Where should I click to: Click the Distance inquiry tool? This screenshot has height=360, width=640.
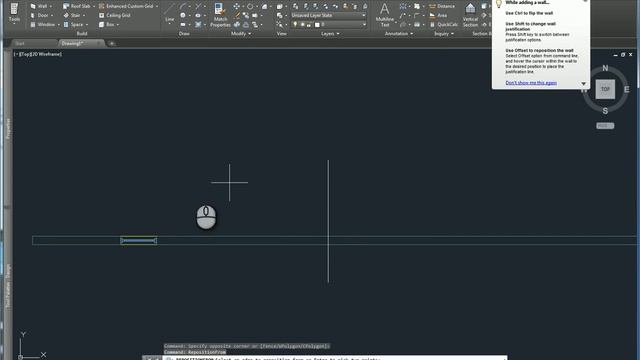[442, 6]
